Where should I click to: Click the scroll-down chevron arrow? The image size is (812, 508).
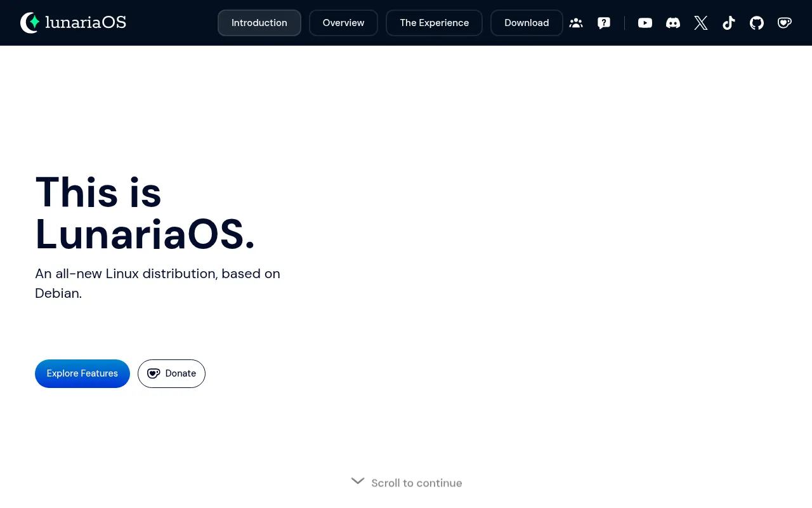(x=358, y=481)
